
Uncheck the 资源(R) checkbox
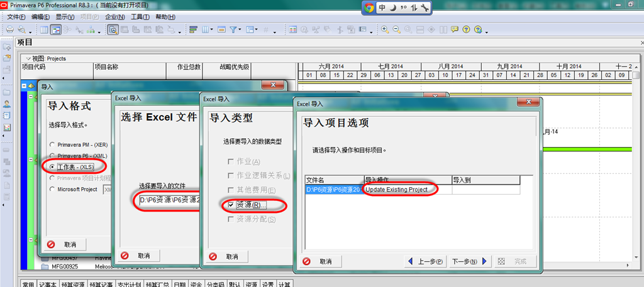(231, 205)
